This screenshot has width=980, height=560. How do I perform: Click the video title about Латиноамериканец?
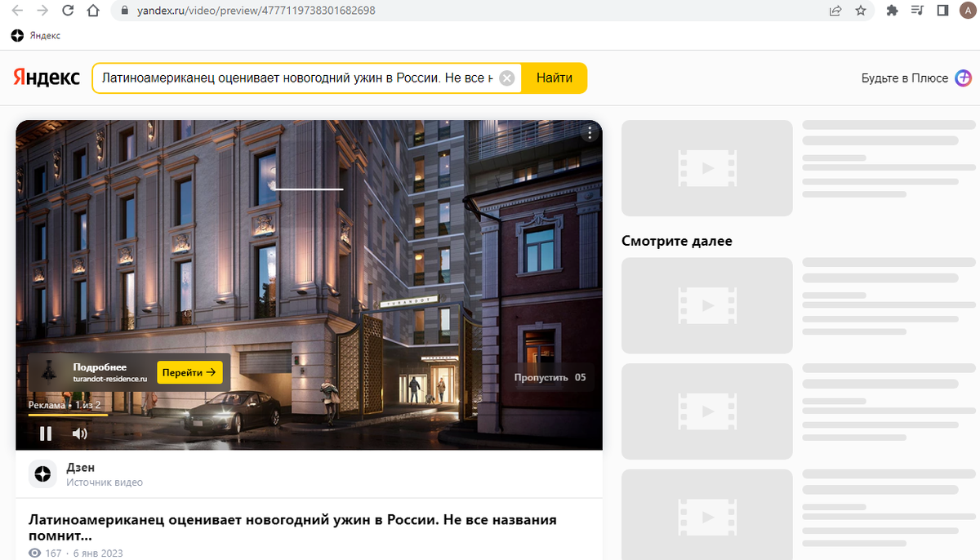point(292,527)
